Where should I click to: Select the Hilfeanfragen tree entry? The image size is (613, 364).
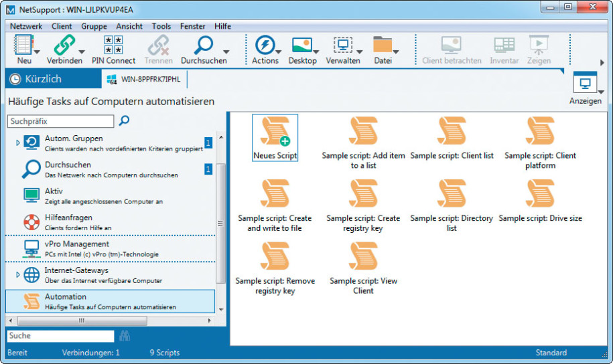[111, 222]
